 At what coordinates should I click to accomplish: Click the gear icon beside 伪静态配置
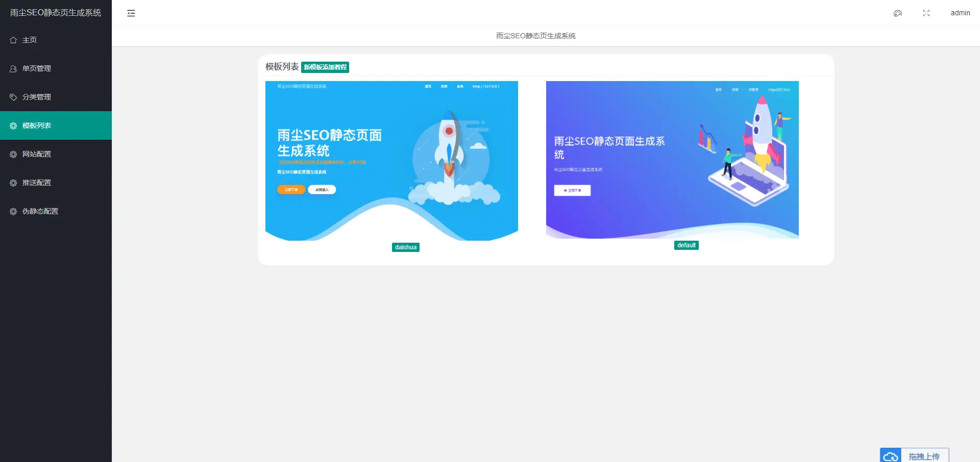point(13,211)
